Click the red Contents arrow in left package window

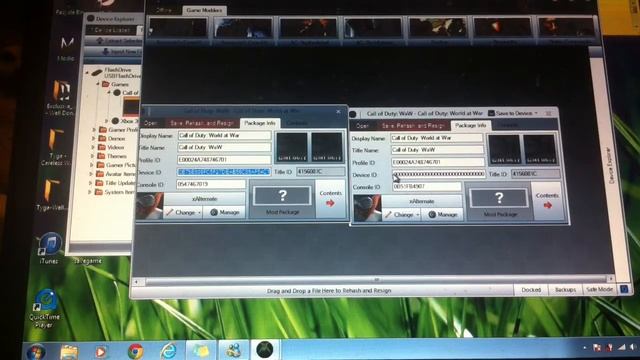coord(330,202)
